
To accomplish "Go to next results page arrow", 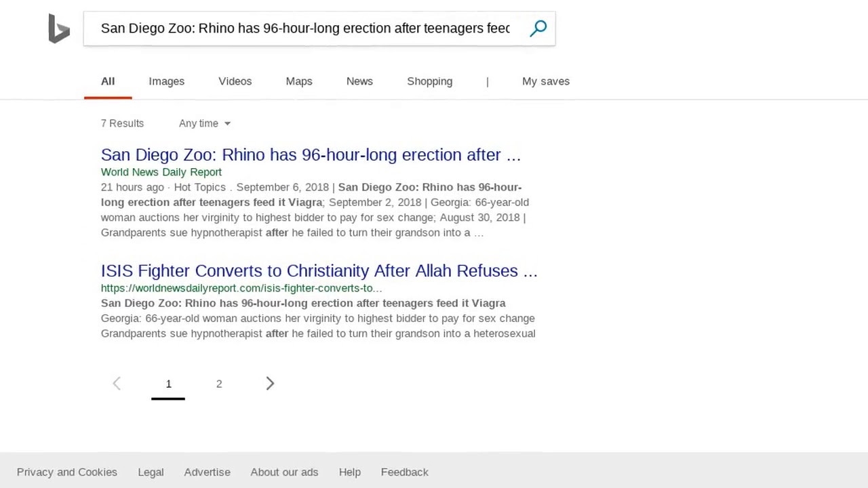I will 270,384.
